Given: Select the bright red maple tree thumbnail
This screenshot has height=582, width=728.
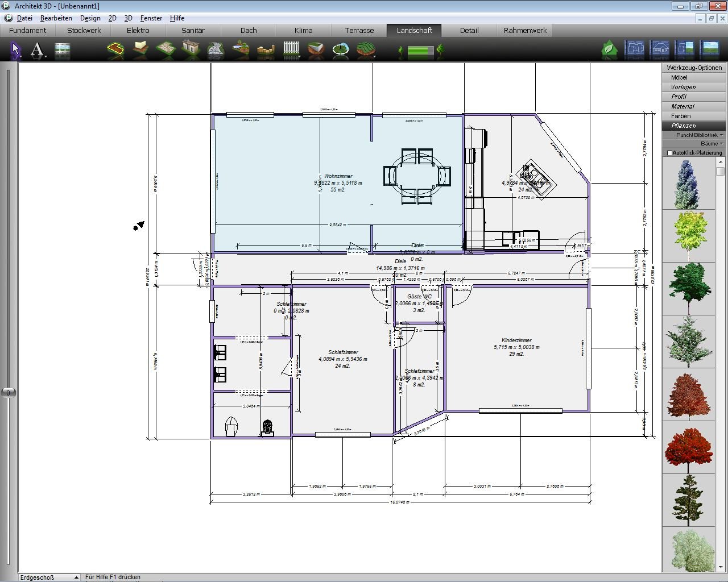Looking at the screenshot, I should (x=688, y=447).
